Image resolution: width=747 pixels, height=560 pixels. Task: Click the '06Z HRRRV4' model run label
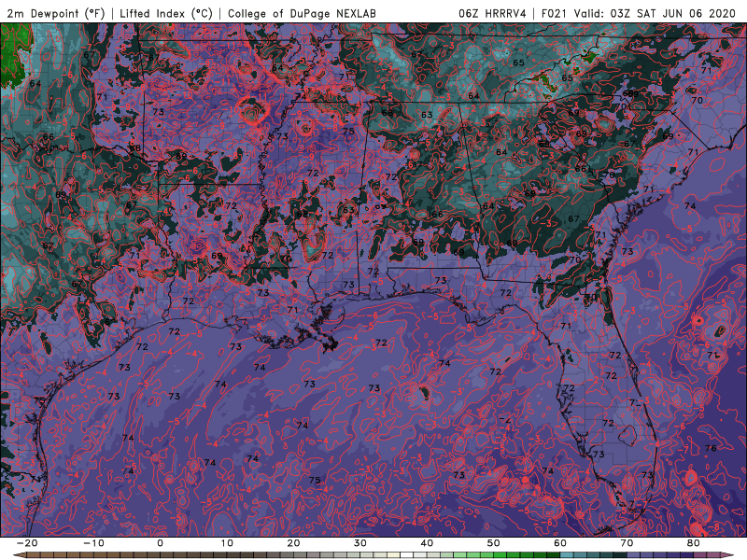coord(492,13)
